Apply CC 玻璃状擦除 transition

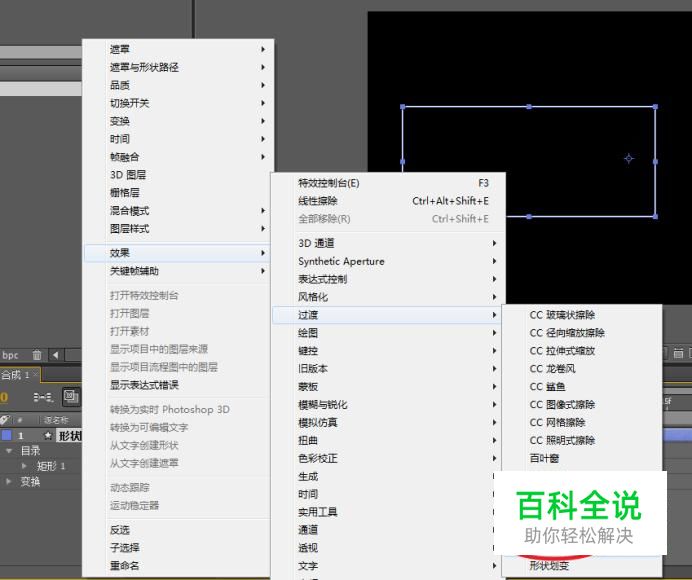coord(582,315)
